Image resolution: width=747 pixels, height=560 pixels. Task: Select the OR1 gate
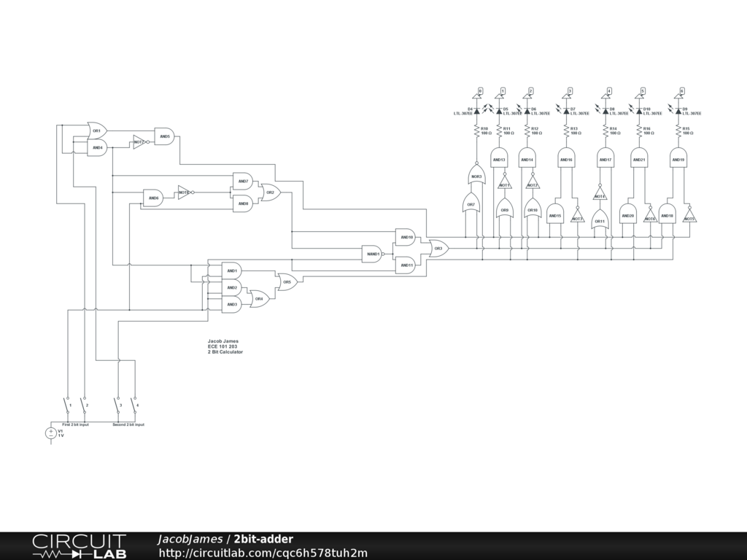coord(97,131)
